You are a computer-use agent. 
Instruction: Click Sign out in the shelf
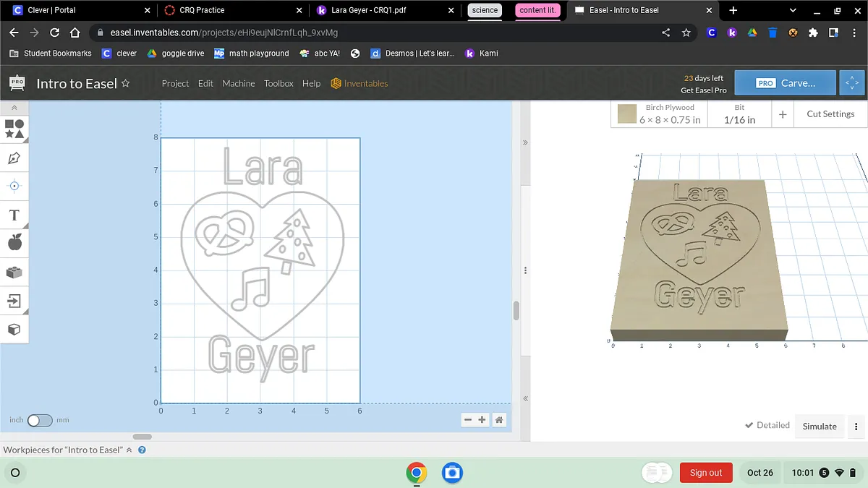pos(705,473)
